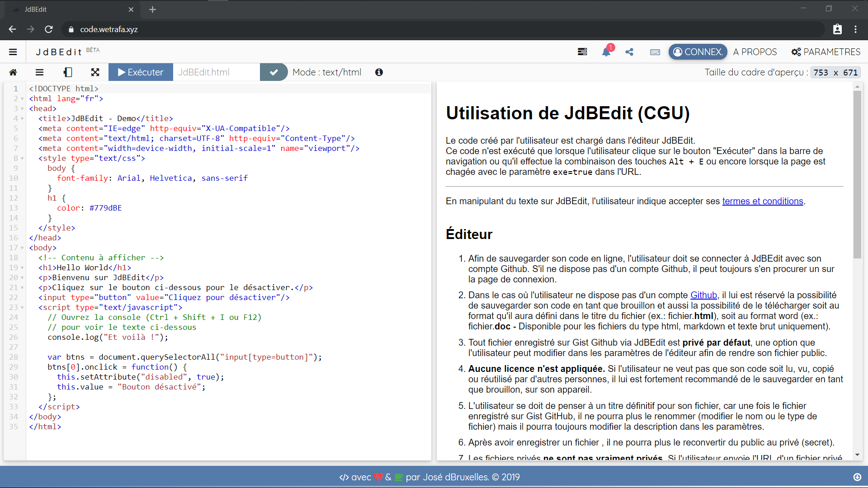Viewport: 868px width, 488px height.
Task: Click the checkmark filename confirm button
Action: coord(274,72)
